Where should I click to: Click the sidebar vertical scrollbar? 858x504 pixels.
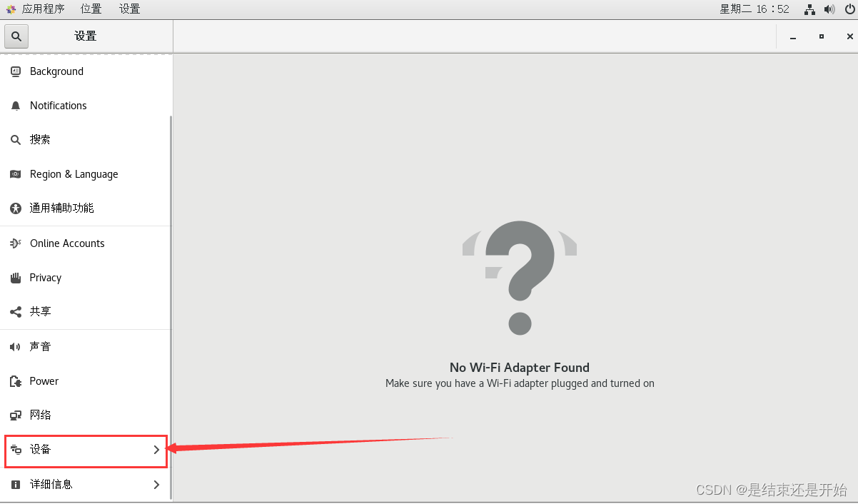pos(171,307)
